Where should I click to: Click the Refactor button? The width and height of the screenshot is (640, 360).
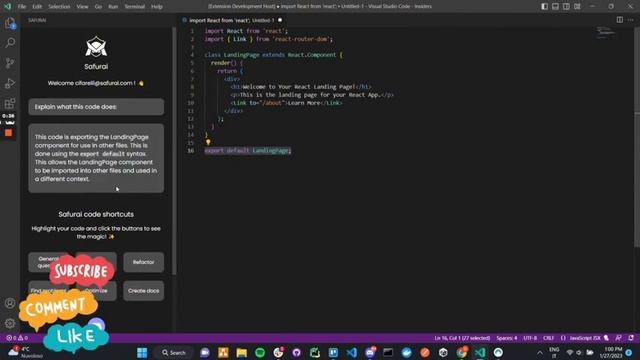144,262
